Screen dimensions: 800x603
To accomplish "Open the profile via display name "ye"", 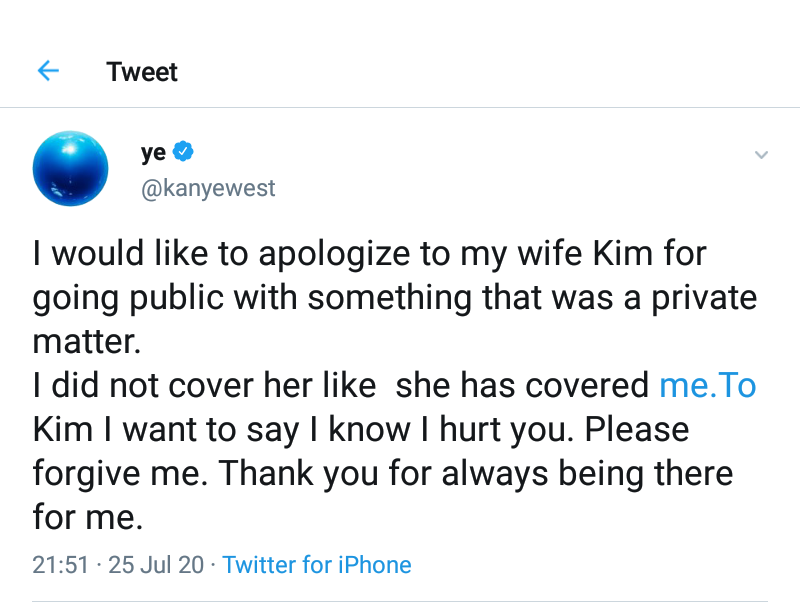I will [x=153, y=153].
